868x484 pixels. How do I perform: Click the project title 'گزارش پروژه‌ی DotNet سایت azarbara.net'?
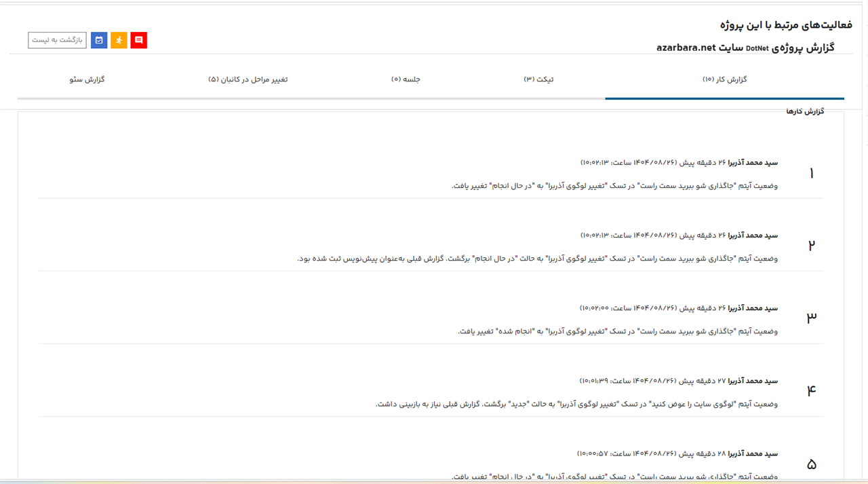pyautogui.click(x=745, y=48)
